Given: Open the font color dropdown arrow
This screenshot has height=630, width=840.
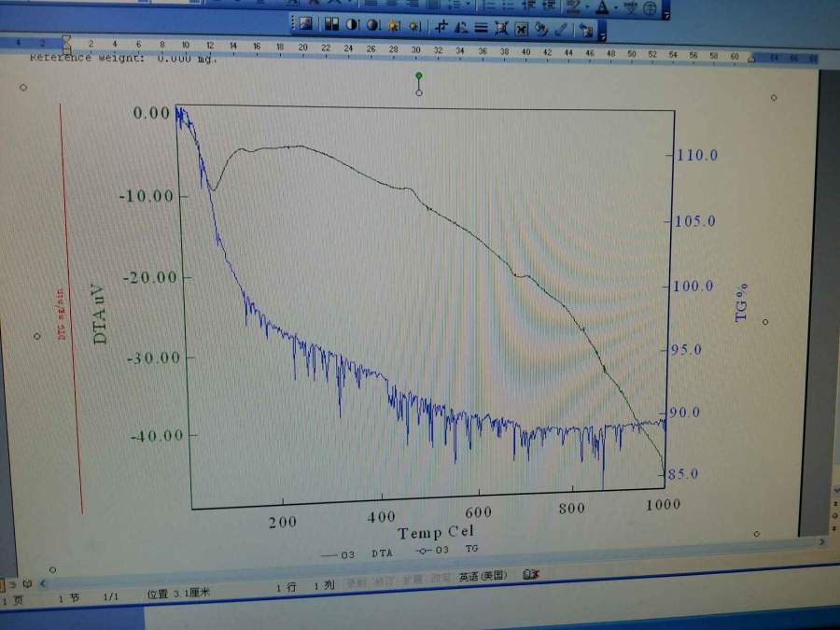Looking at the screenshot, I should click(x=616, y=7).
